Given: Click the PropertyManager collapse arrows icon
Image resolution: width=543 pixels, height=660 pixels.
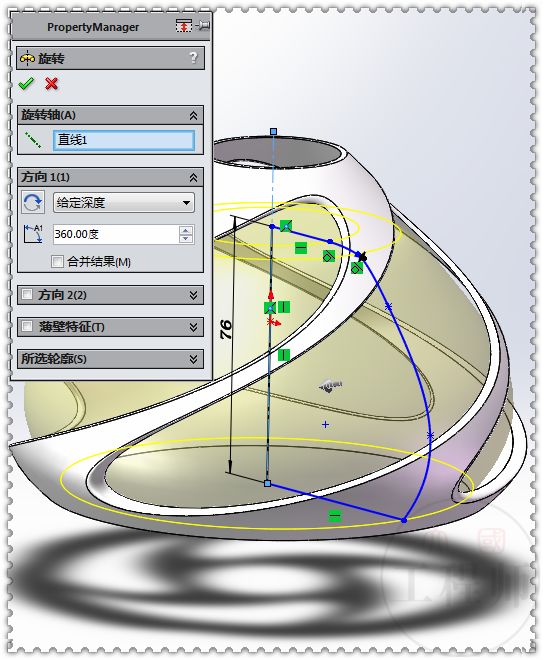Looking at the screenshot, I should pyautogui.click(x=184, y=26).
